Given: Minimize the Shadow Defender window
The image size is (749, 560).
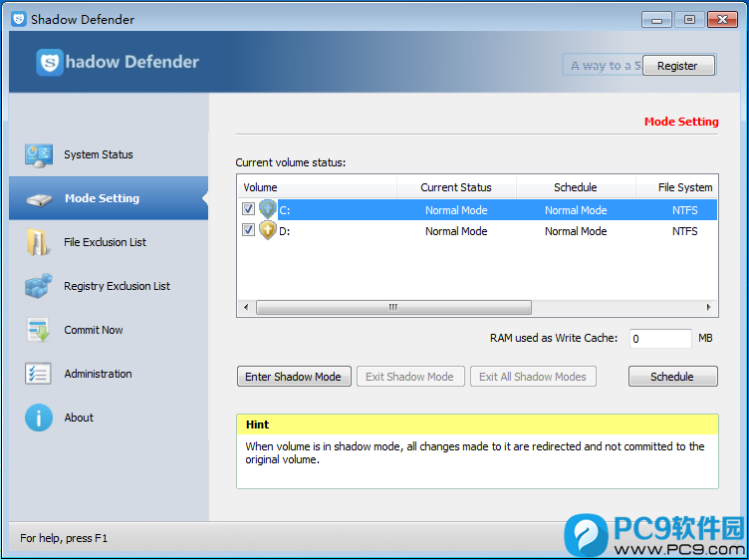Looking at the screenshot, I should 656,20.
